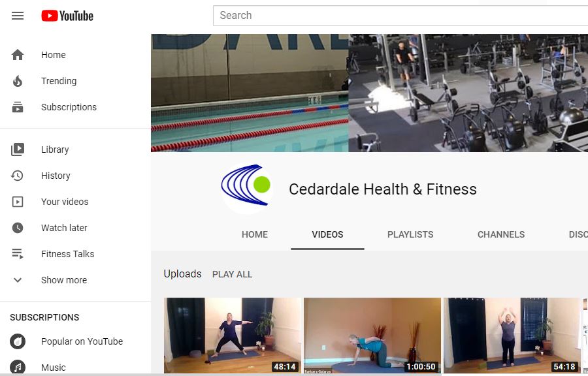View watch History
The width and height of the screenshot is (588, 376).
pyautogui.click(x=75, y=176)
